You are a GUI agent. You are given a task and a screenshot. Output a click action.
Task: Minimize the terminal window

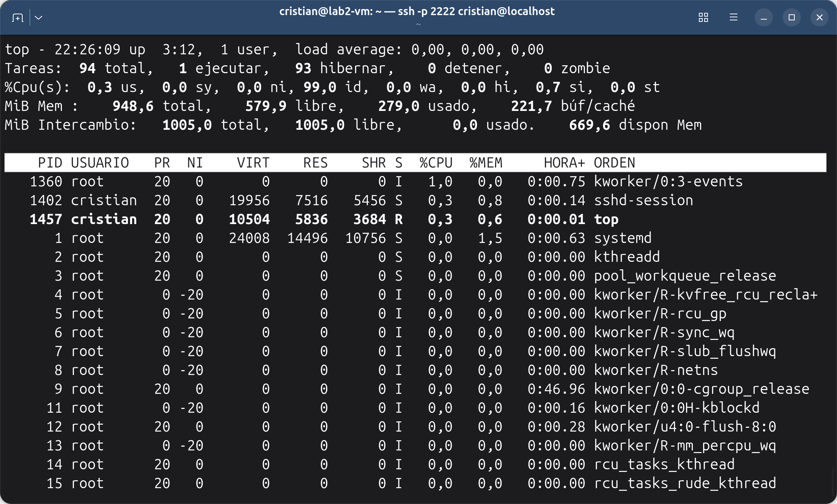click(x=764, y=17)
